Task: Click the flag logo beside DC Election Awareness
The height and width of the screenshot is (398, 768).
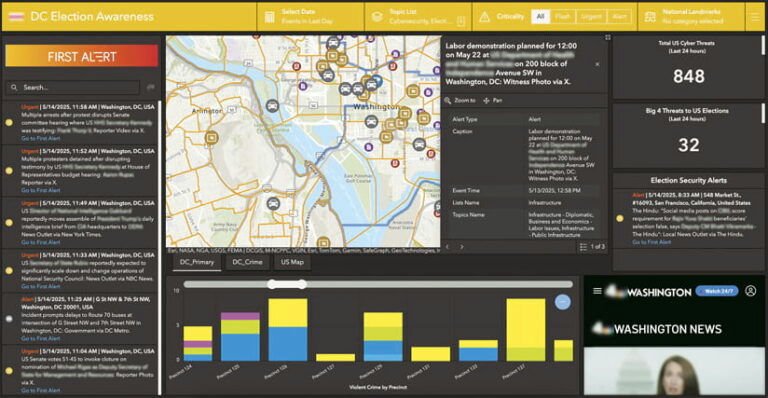Action: click(x=16, y=17)
